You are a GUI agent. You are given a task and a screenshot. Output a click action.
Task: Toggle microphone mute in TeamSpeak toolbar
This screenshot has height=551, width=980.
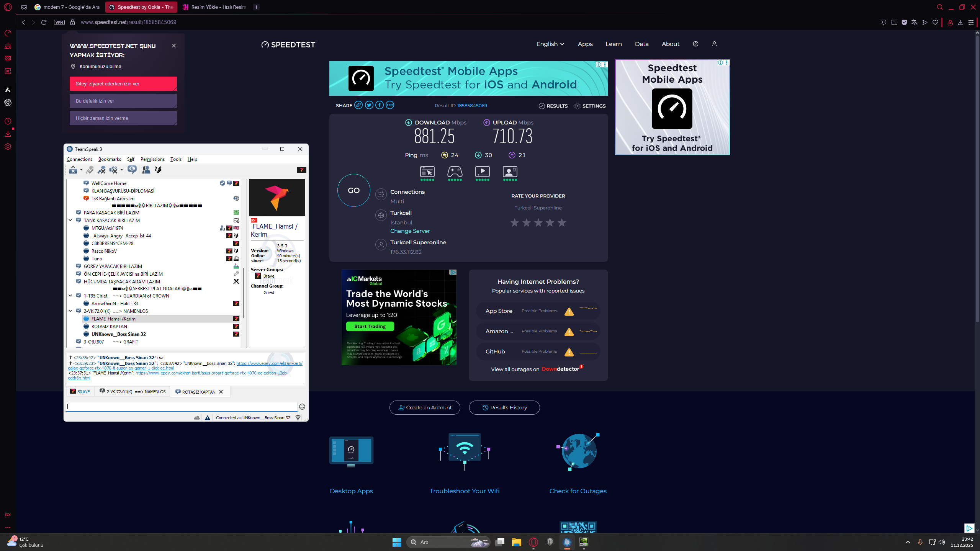tap(101, 170)
